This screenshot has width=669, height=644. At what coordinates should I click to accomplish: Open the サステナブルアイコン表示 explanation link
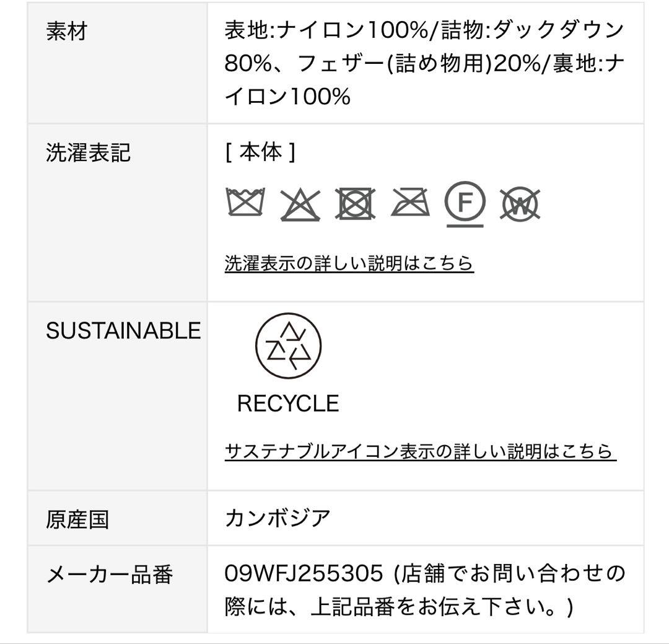coord(420,451)
